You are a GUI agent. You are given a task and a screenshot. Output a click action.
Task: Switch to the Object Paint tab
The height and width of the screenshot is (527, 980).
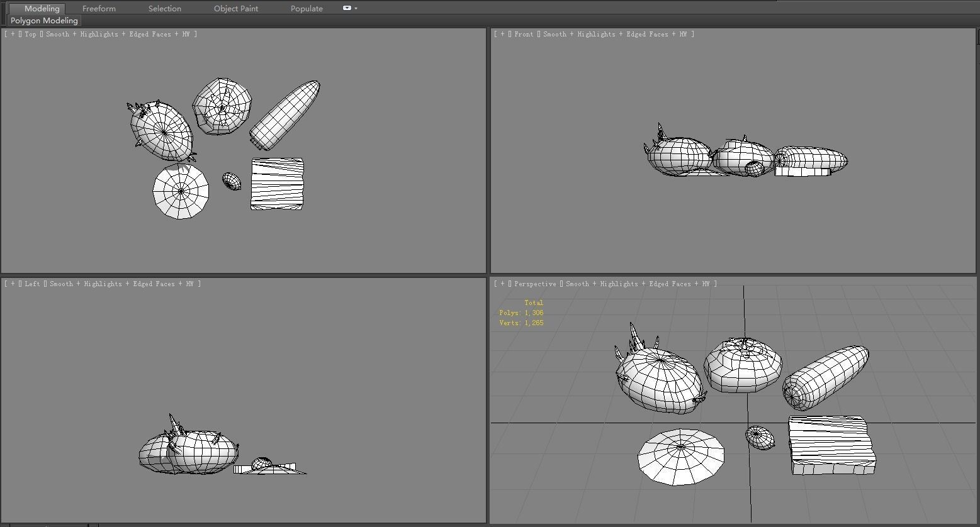pos(236,8)
